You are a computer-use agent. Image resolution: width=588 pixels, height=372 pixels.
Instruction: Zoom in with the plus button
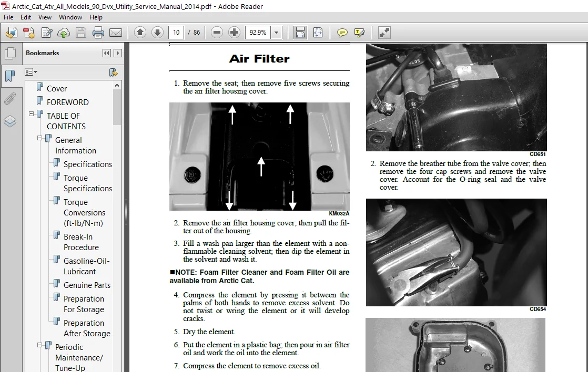pos(234,33)
